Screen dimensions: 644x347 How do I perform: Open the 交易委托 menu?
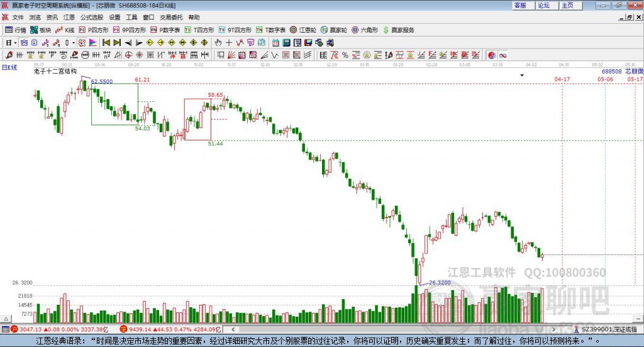coord(171,17)
